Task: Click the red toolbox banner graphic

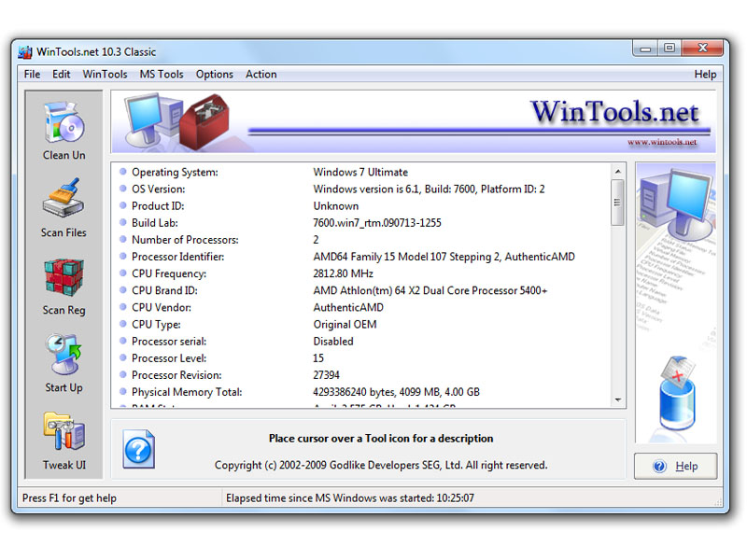Action: coord(204,121)
